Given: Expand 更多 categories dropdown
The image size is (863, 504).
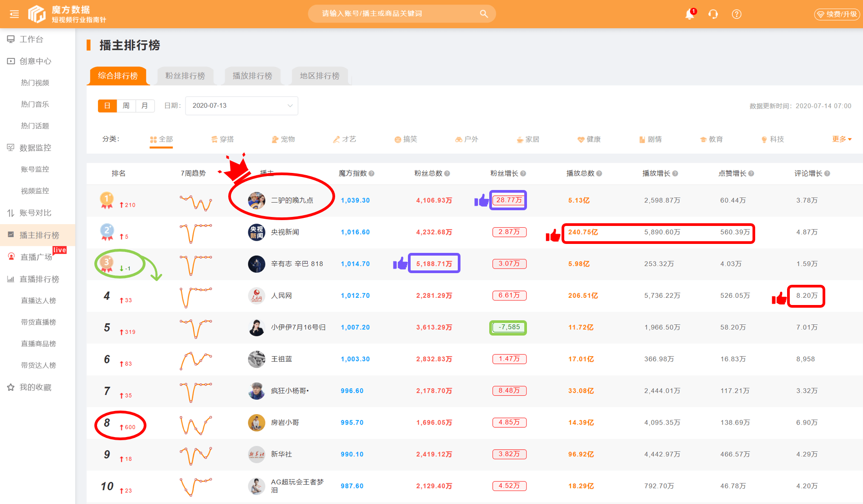Looking at the screenshot, I should click(842, 139).
